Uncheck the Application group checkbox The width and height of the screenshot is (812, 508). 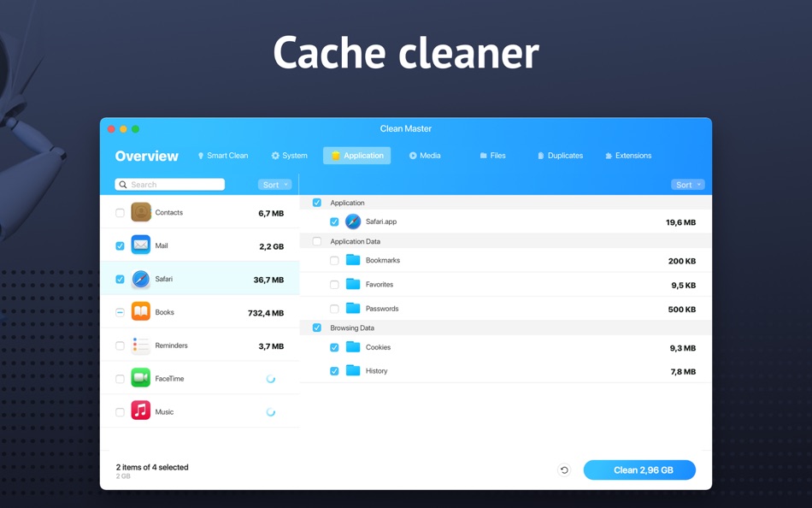pos(317,203)
